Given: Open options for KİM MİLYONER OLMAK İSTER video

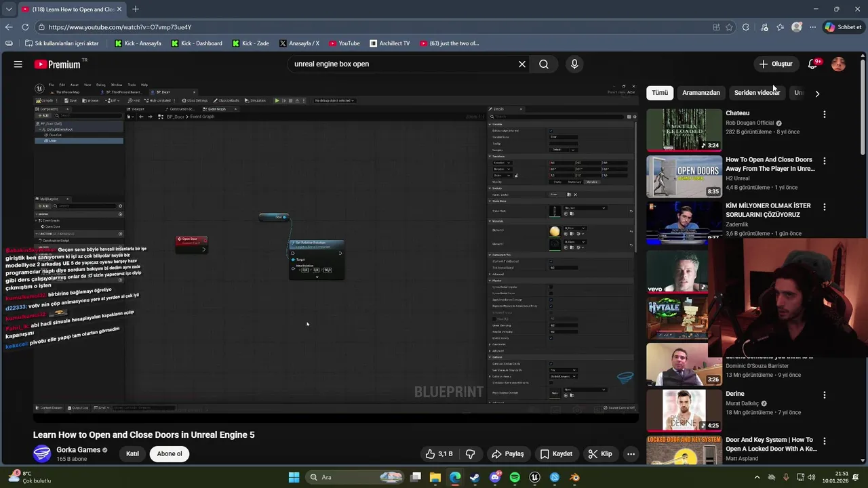Looking at the screenshot, I should tap(825, 207).
